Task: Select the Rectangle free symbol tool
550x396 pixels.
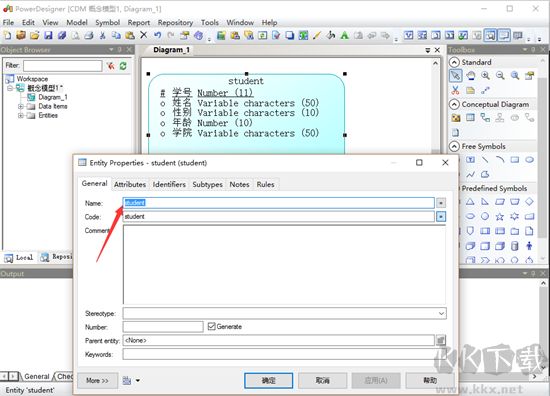Action: point(515,160)
